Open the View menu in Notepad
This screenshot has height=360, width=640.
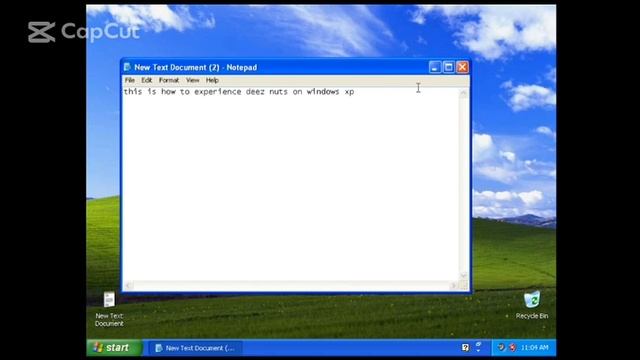pyautogui.click(x=193, y=80)
